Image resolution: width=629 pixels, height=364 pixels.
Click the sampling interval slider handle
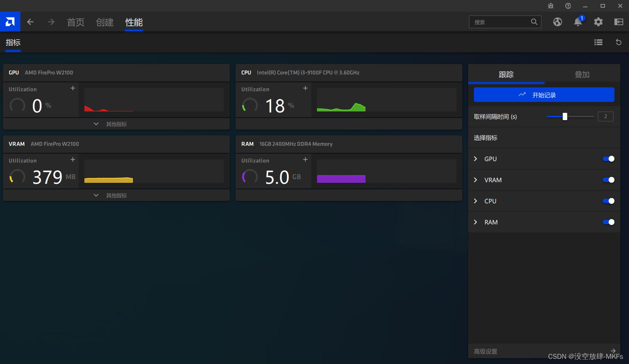coord(565,116)
